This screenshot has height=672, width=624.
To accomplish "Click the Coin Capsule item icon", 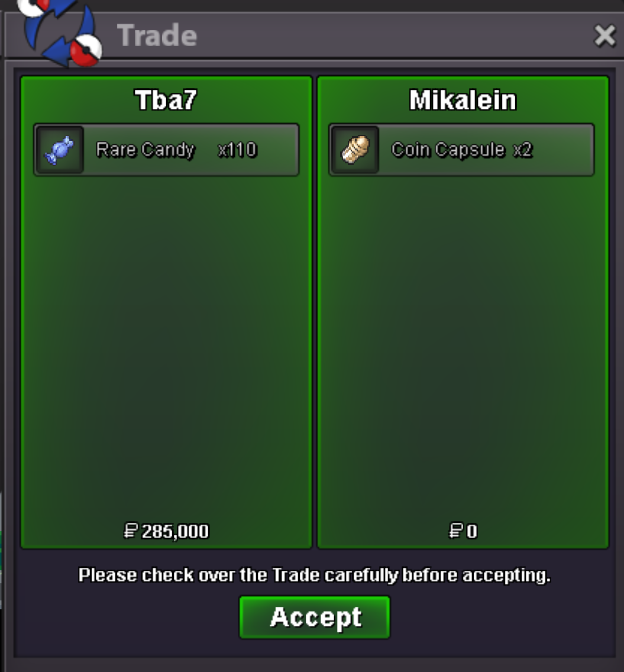I will pyautogui.click(x=355, y=150).
